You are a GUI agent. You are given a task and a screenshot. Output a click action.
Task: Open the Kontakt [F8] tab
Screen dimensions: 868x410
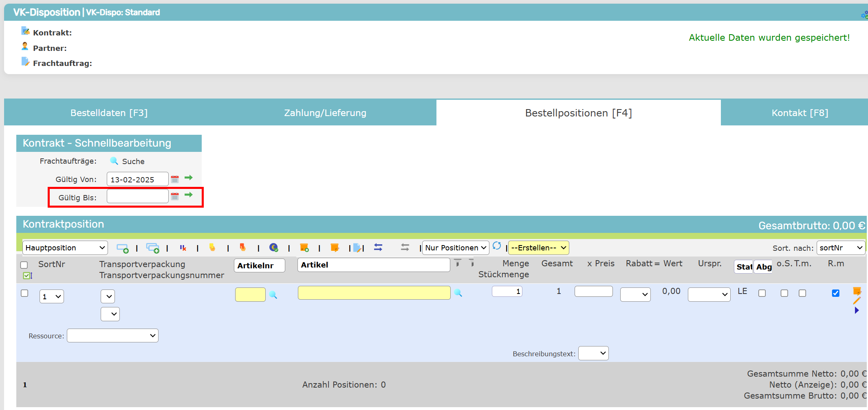point(800,113)
